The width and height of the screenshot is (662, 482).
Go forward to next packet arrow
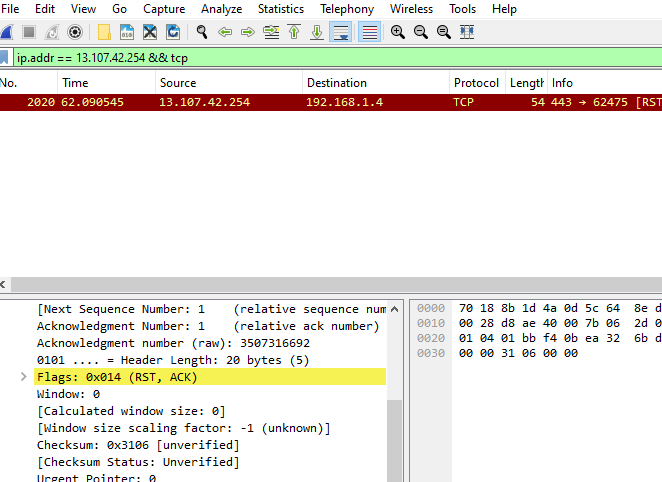[x=248, y=32]
